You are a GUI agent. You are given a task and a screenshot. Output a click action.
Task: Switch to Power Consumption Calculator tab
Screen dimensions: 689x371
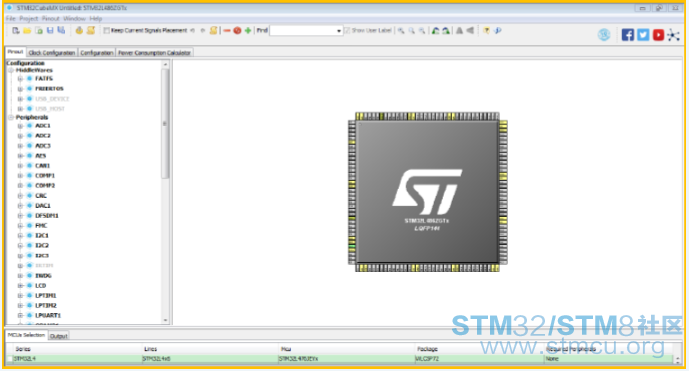coord(154,53)
